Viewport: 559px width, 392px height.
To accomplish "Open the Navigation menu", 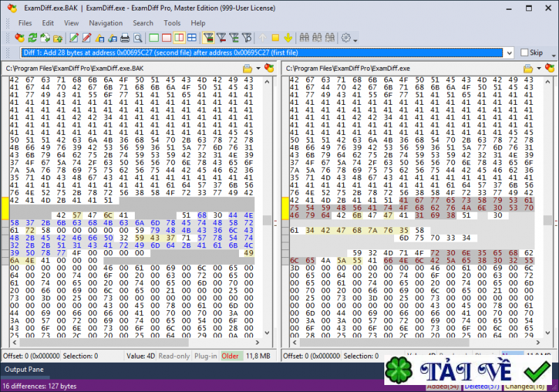I will (106, 23).
